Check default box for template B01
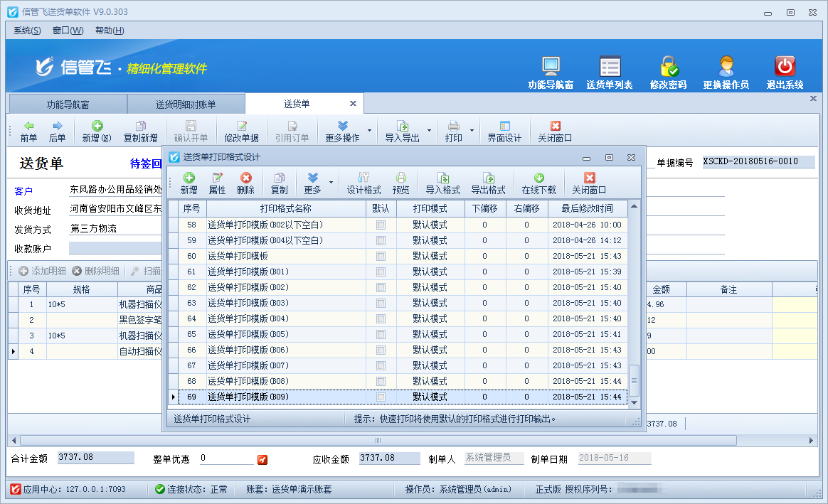The height and width of the screenshot is (504, 828). [x=381, y=272]
